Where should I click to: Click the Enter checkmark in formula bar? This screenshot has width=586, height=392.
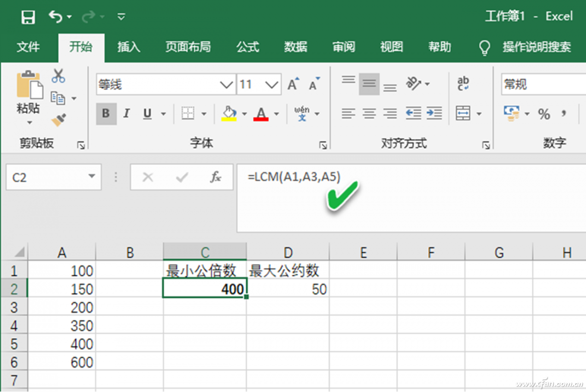(182, 177)
